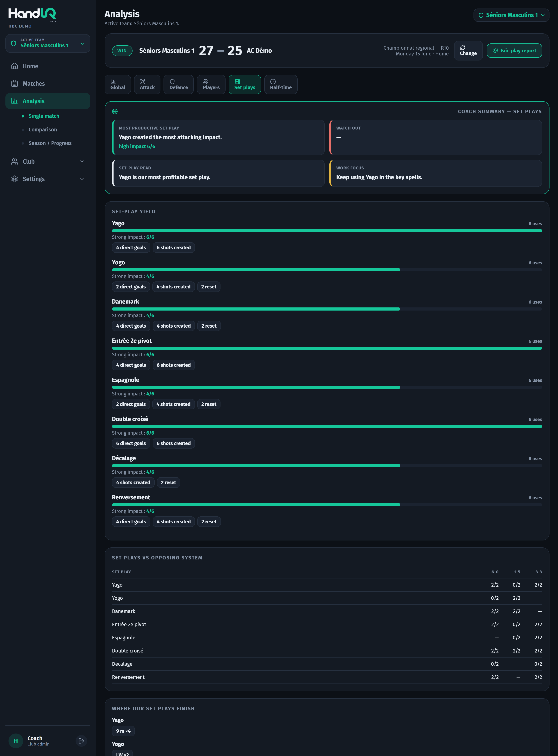The height and width of the screenshot is (756, 558).
Task: Click the logout icon beside Coach
Action: (x=81, y=741)
